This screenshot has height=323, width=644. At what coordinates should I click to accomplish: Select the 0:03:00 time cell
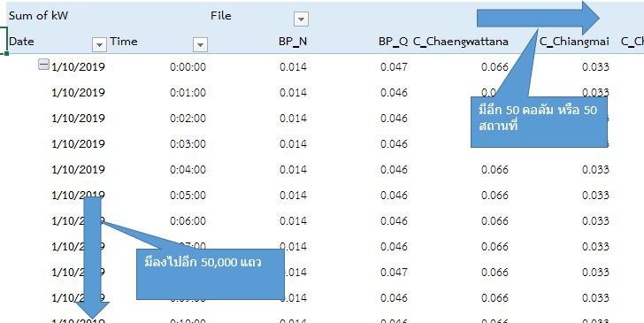[x=188, y=144]
